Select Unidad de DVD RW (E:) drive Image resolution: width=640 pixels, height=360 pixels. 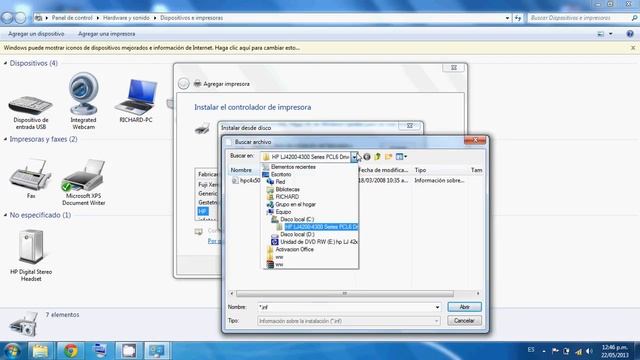coord(318,242)
